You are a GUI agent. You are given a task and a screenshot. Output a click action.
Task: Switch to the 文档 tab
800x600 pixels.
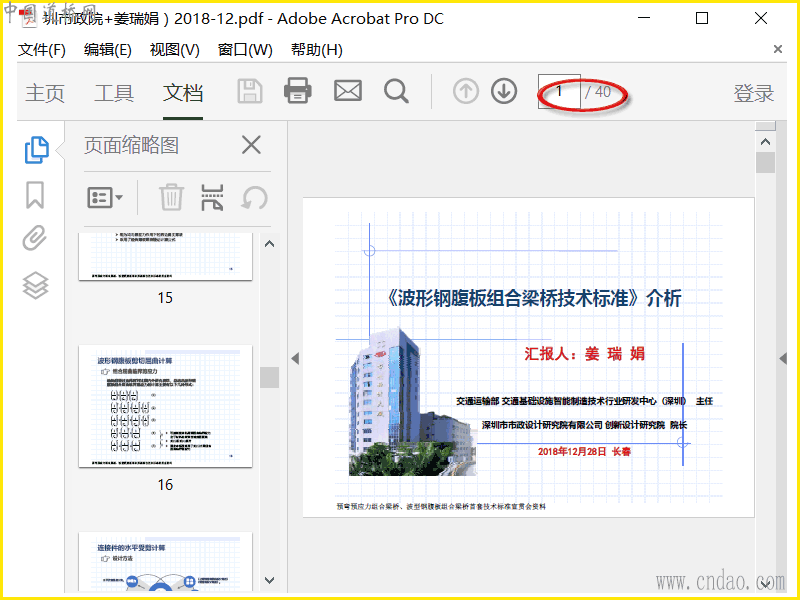(183, 93)
